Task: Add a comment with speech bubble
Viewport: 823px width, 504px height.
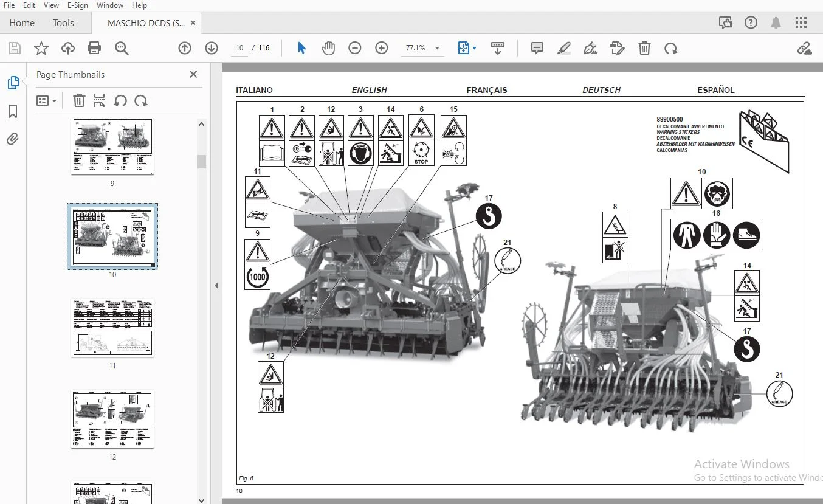Action: 537,48
